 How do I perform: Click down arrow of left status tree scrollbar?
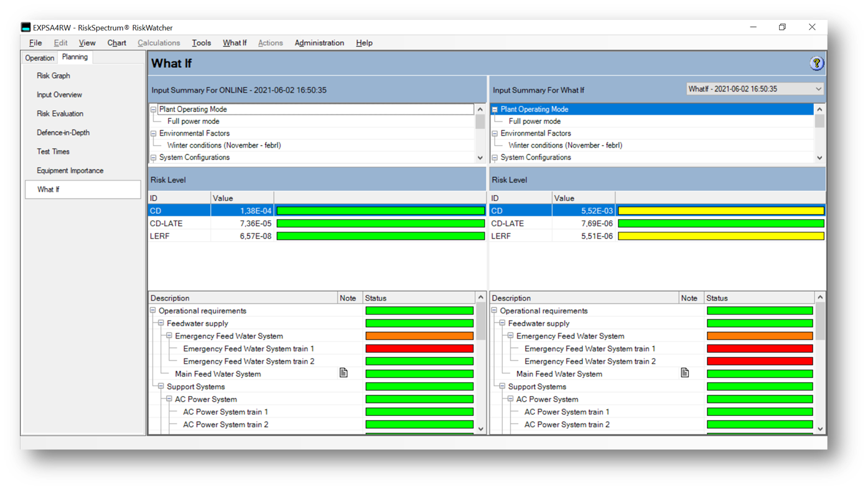pos(480,428)
